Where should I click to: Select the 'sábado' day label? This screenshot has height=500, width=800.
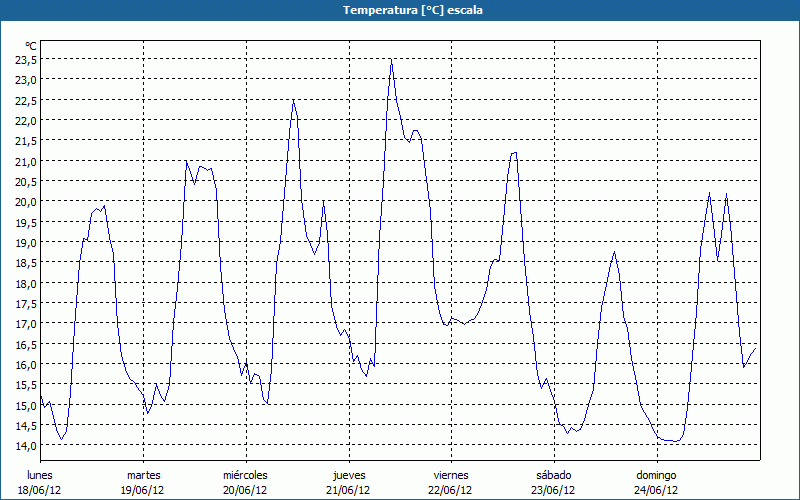coord(553,475)
